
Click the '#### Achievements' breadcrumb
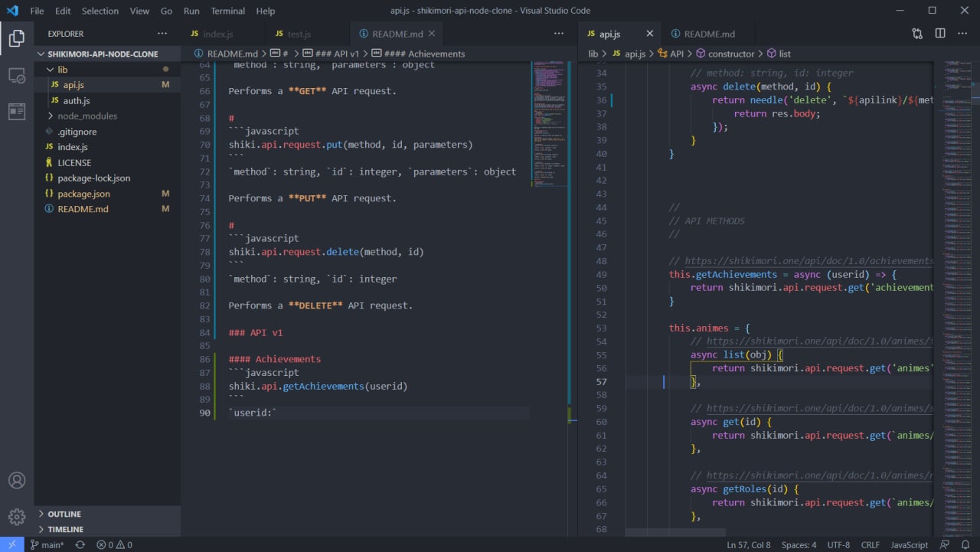[419, 54]
